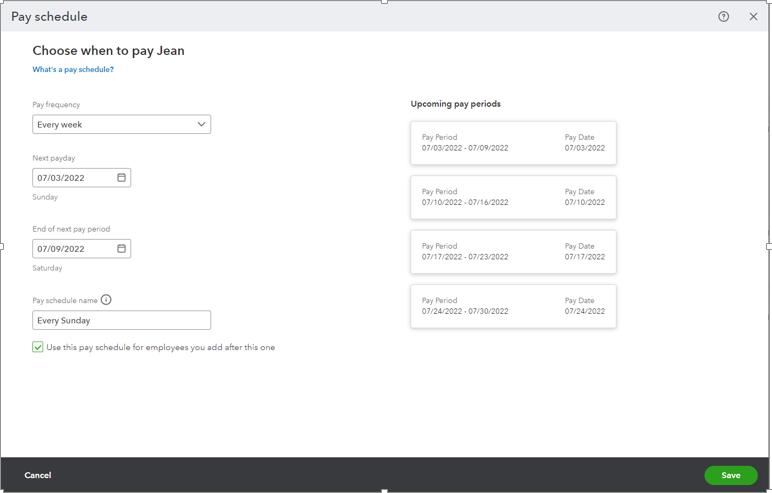Click the checkbox label text about added employees
This screenshot has height=493, width=772.
[x=161, y=347]
